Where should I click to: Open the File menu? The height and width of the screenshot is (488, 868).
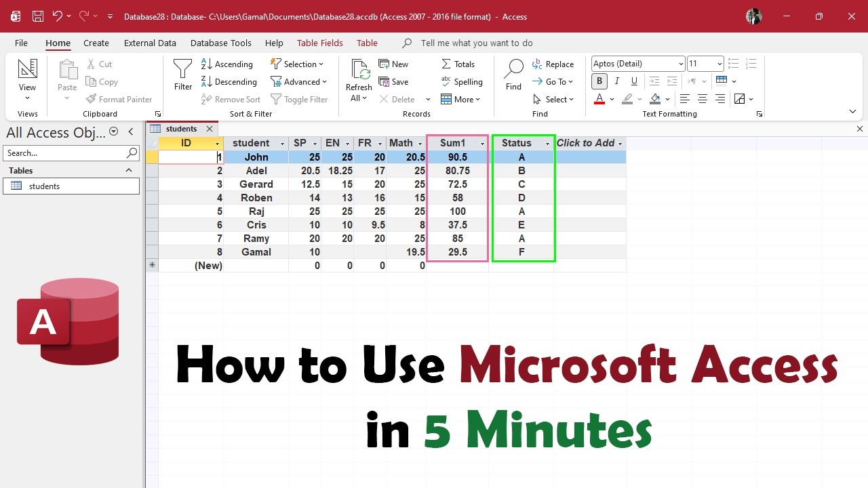pos(22,43)
